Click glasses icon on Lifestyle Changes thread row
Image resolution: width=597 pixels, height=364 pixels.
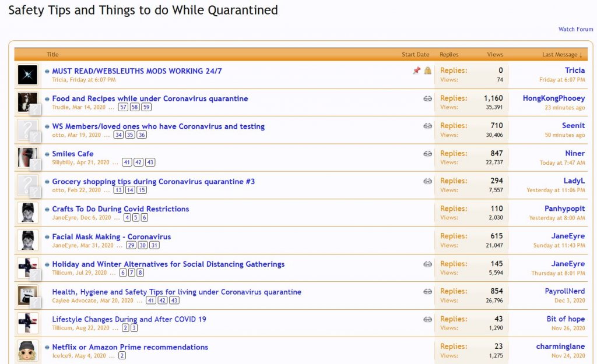tap(428, 319)
